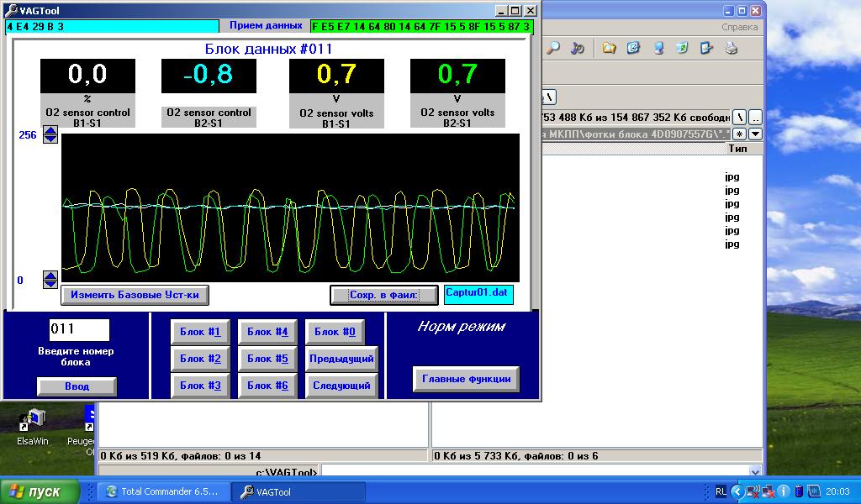Click the block number input field

point(79,330)
